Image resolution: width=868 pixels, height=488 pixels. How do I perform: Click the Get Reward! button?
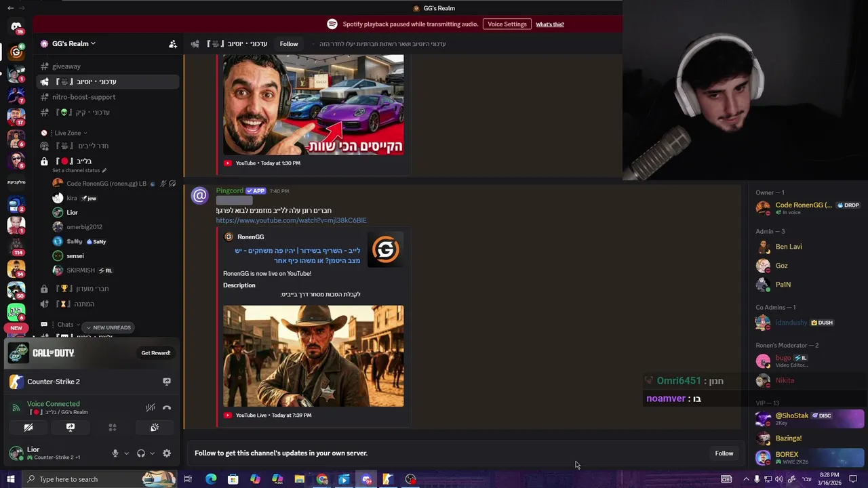(156, 353)
